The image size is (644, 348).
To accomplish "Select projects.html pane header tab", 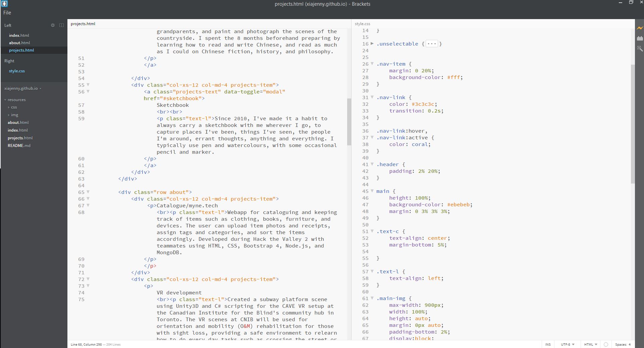I will click(83, 24).
